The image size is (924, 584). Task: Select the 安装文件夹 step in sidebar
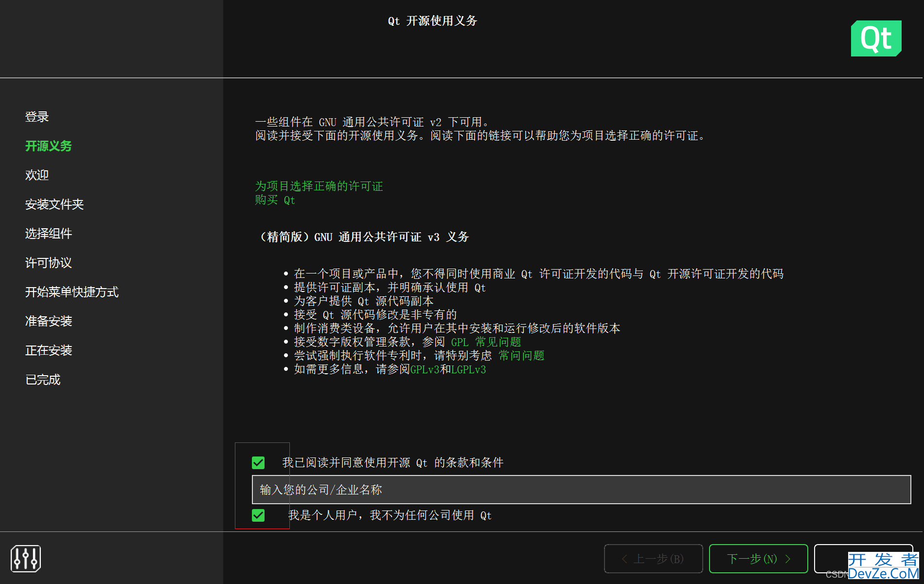pyautogui.click(x=54, y=204)
